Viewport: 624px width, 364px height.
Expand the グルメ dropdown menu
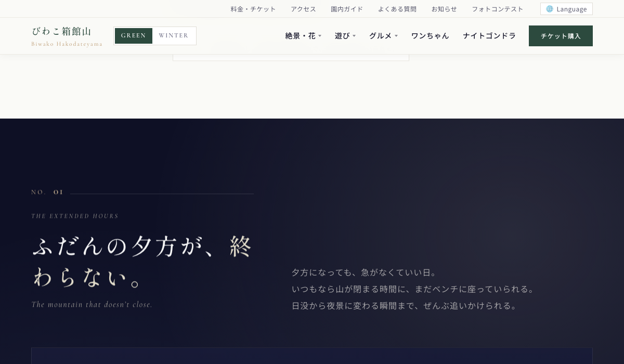pyautogui.click(x=383, y=36)
